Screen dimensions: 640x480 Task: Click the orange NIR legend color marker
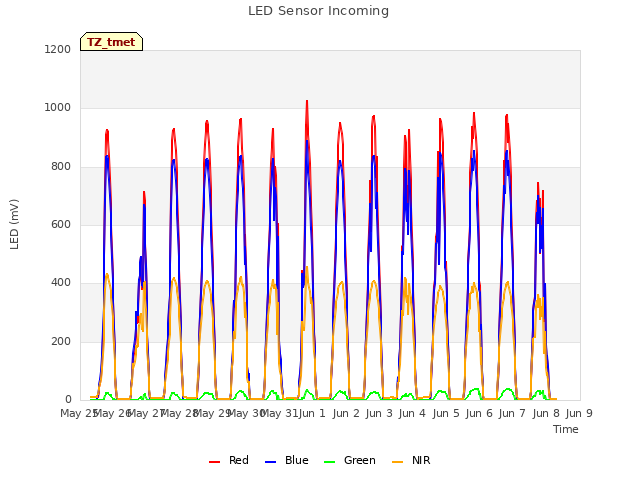(397, 462)
